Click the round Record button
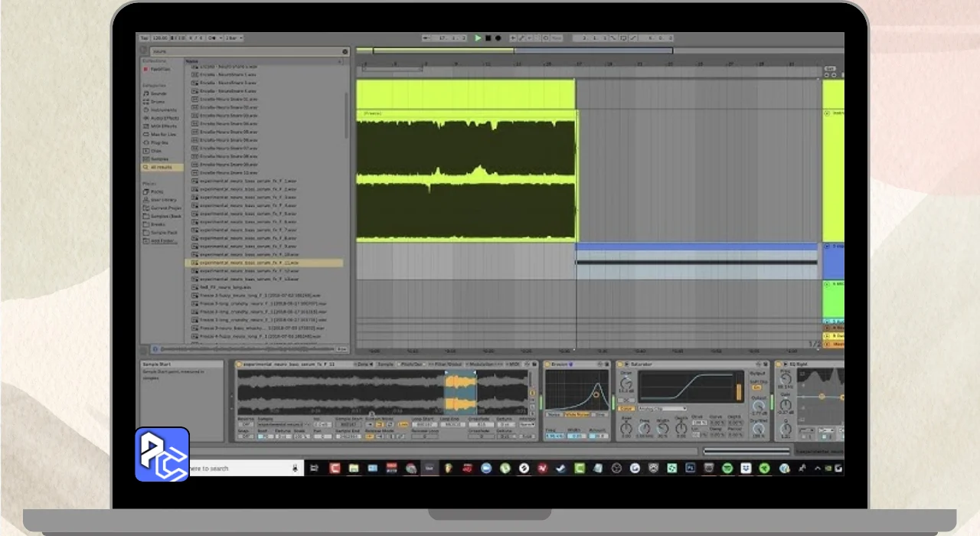980x536 pixels. [498, 38]
